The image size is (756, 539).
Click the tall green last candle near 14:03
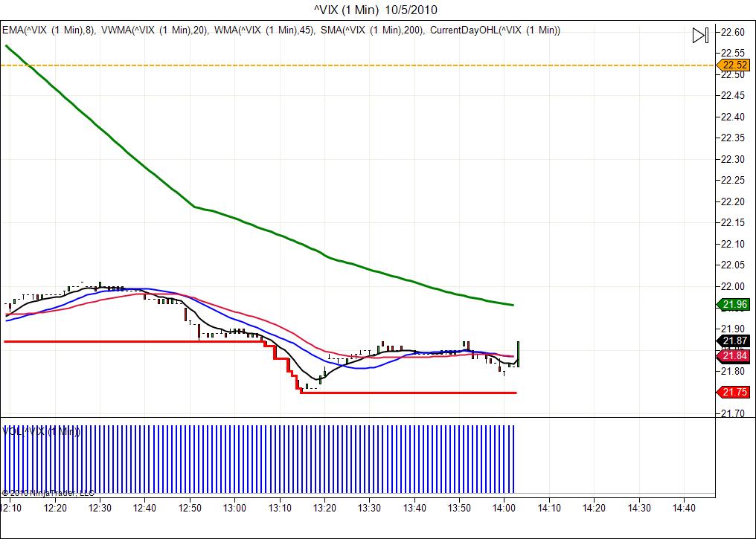tap(519, 354)
